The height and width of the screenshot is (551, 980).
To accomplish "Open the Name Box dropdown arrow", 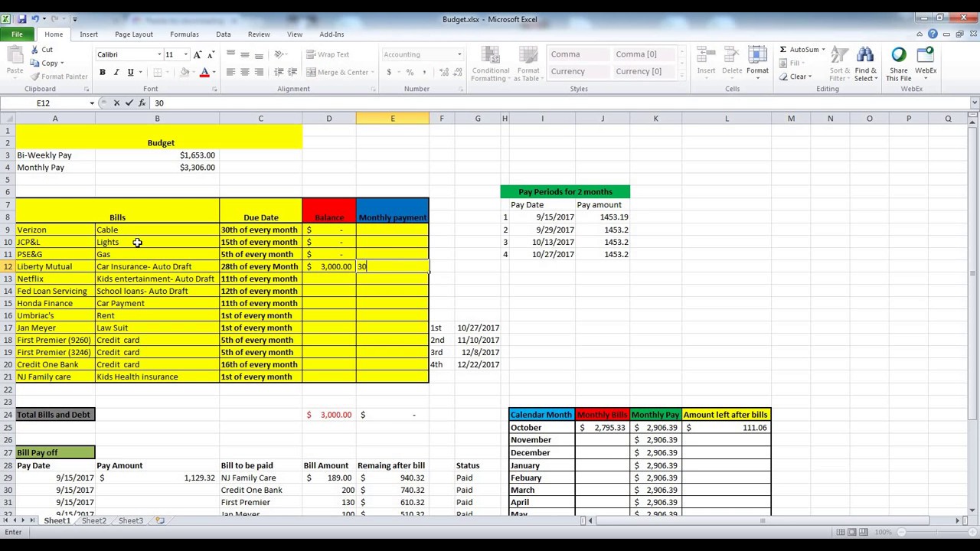I will [92, 103].
